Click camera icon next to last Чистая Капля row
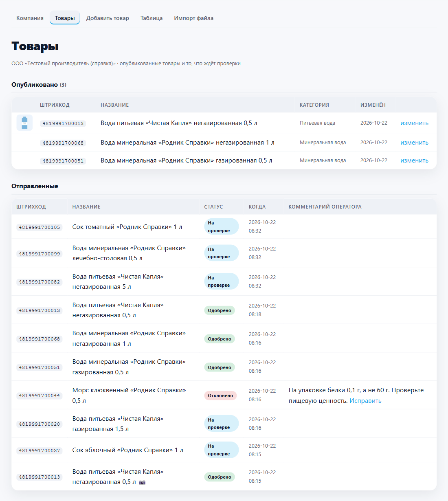This screenshot has width=448, height=501. coord(142,482)
